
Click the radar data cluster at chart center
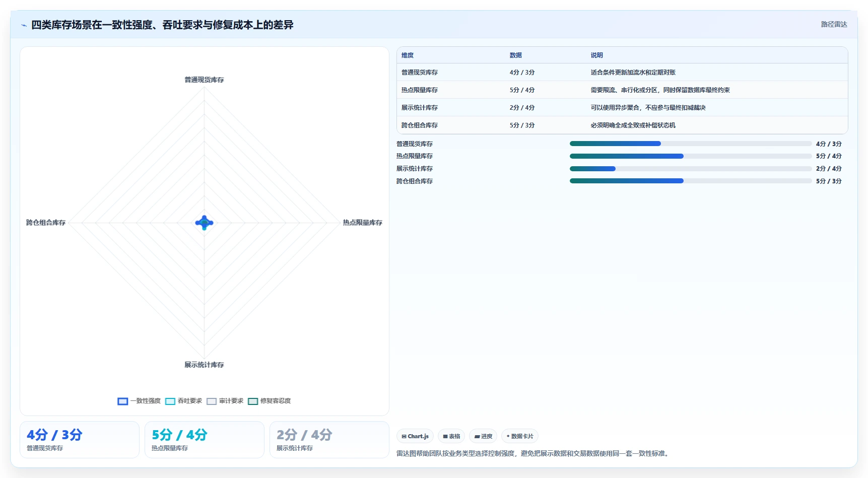pos(204,223)
